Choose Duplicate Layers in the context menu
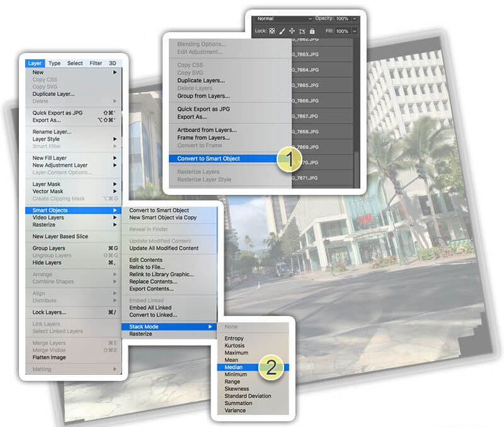Screen dimensions: 504x427 [x=201, y=81]
